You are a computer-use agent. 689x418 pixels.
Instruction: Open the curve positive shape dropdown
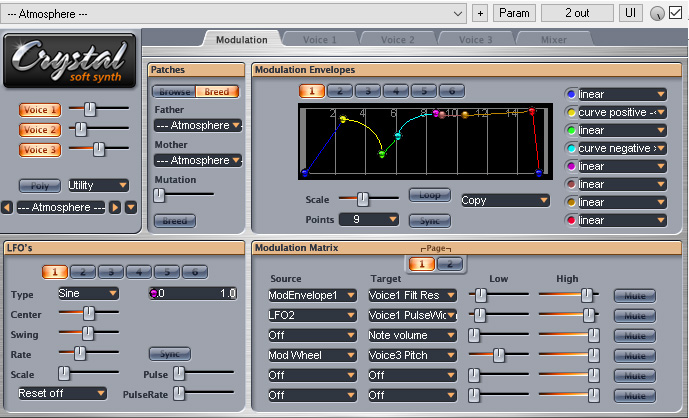click(x=622, y=112)
